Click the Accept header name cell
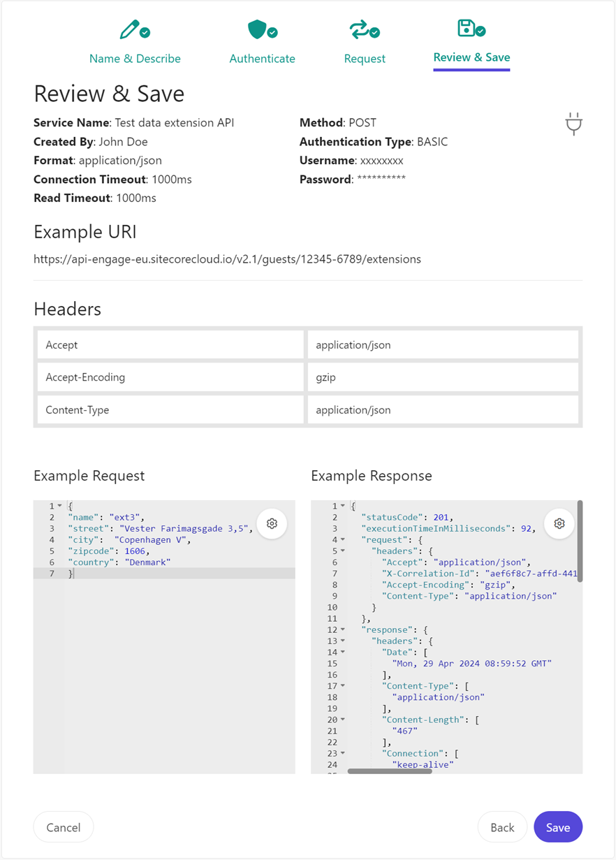This screenshot has width=616, height=860. [170, 345]
